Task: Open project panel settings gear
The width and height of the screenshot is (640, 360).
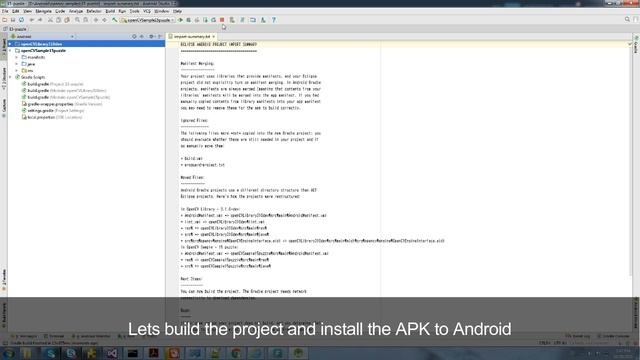Action: point(151,36)
